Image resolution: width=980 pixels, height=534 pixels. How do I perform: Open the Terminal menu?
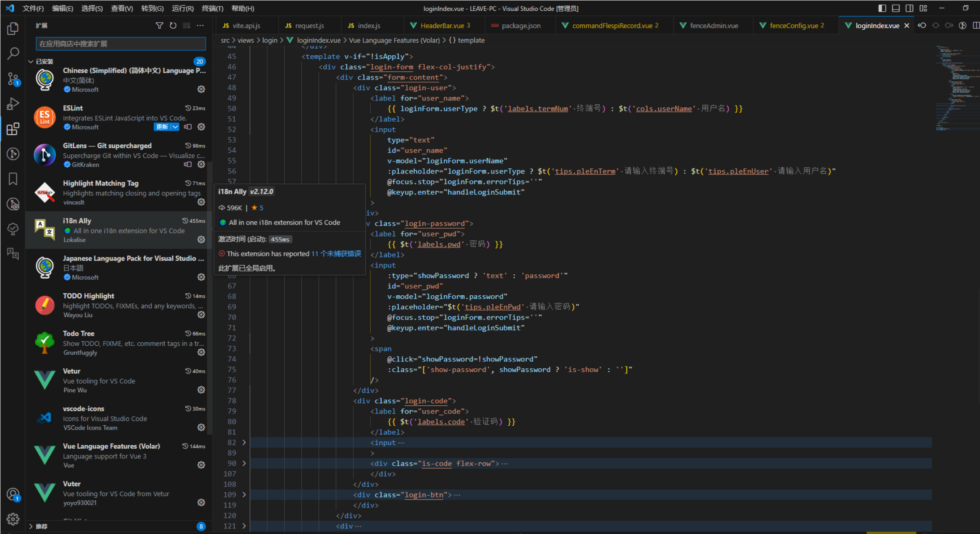point(212,8)
